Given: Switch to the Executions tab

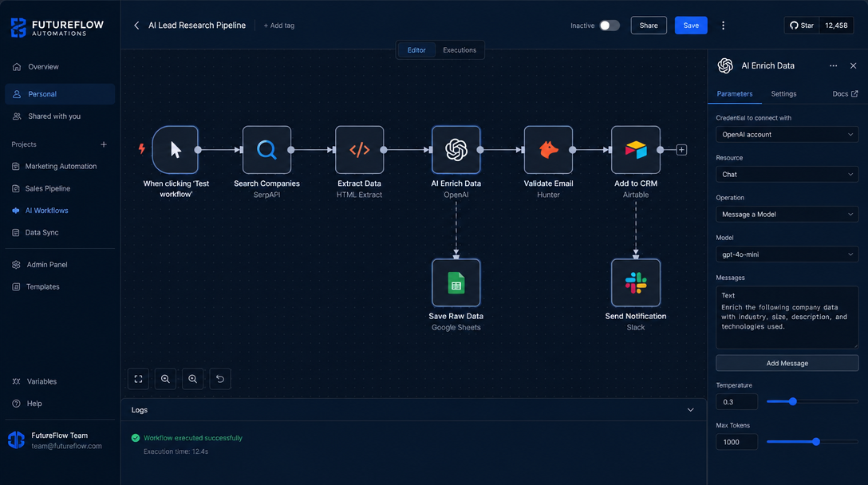Looking at the screenshot, I should click(460, 49).
